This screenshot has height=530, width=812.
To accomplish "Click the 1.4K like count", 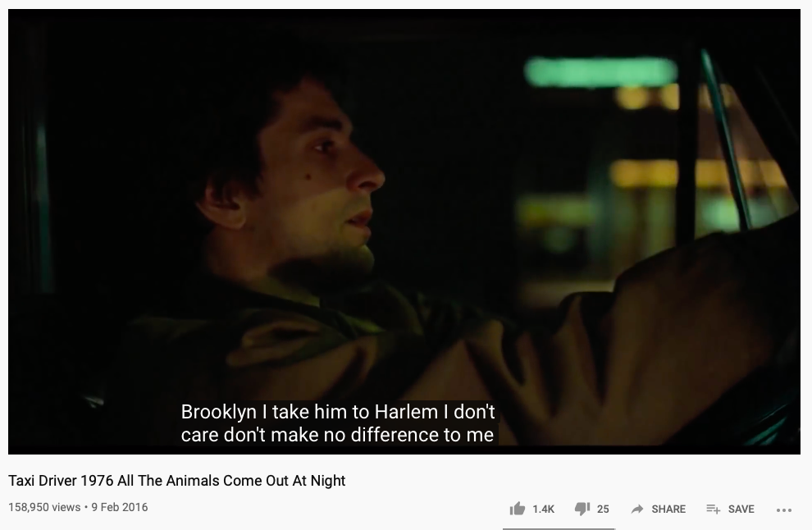I will [x=543, y=509].
